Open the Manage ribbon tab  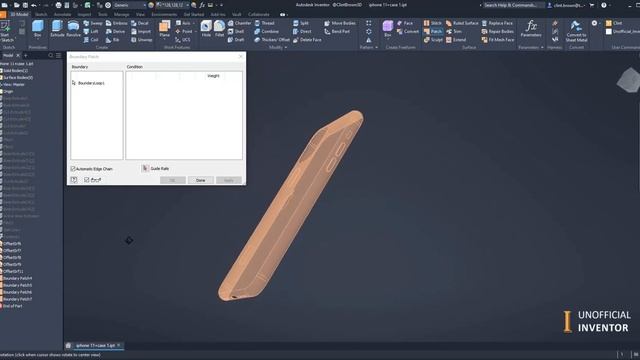[x=121, y=14]
